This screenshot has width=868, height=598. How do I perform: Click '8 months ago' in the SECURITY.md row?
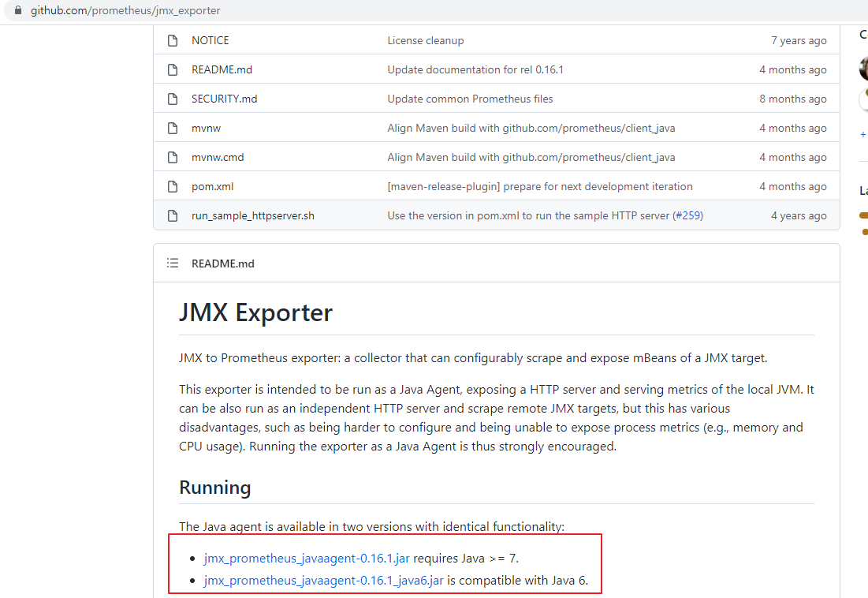pyautogui.click(x=793, y=99)
